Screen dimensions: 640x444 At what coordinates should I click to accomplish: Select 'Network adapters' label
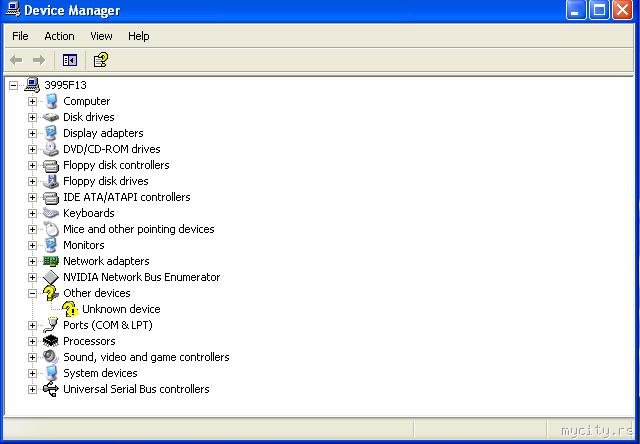106,261
